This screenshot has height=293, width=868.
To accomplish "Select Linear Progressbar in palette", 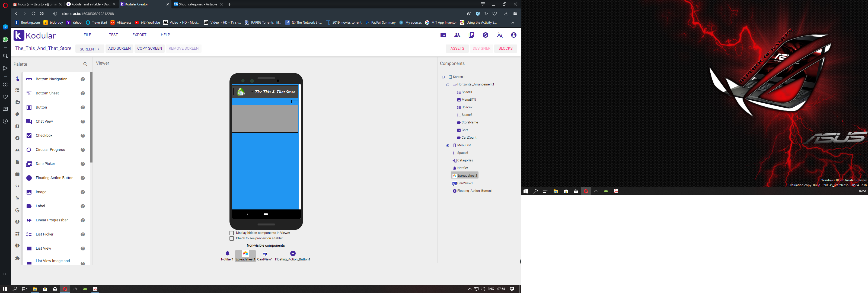I will 52,220.
